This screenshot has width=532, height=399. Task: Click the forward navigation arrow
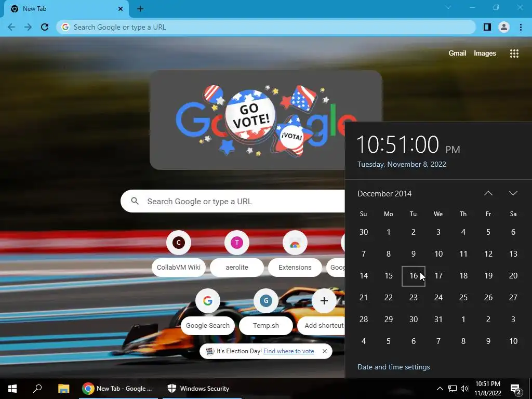point(28,27)
